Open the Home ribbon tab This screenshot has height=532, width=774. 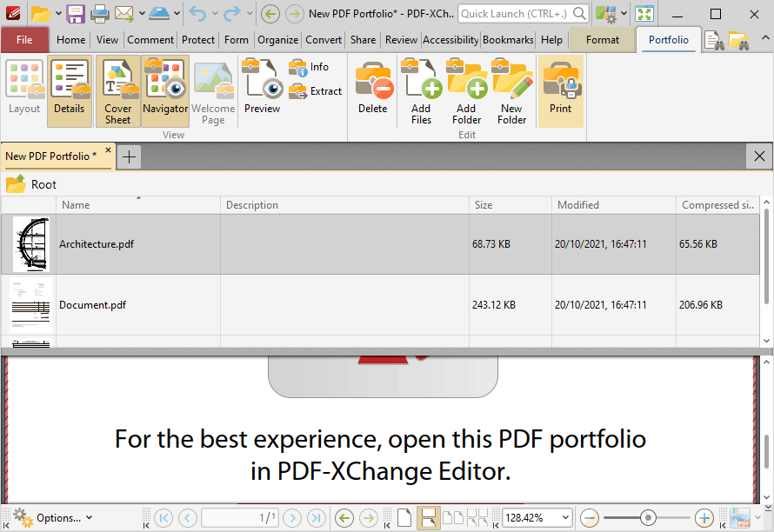70,40
